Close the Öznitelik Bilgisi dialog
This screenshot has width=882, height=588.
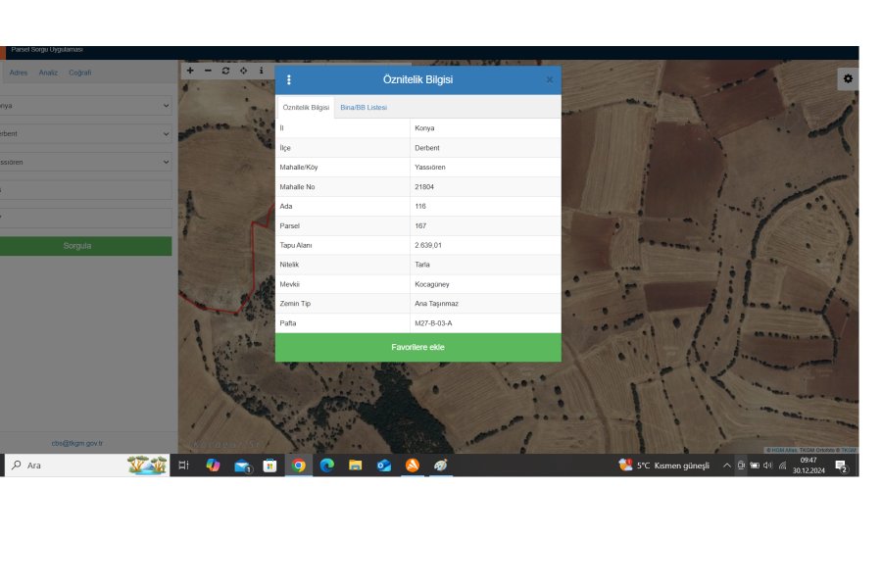(x=549, y=79)
